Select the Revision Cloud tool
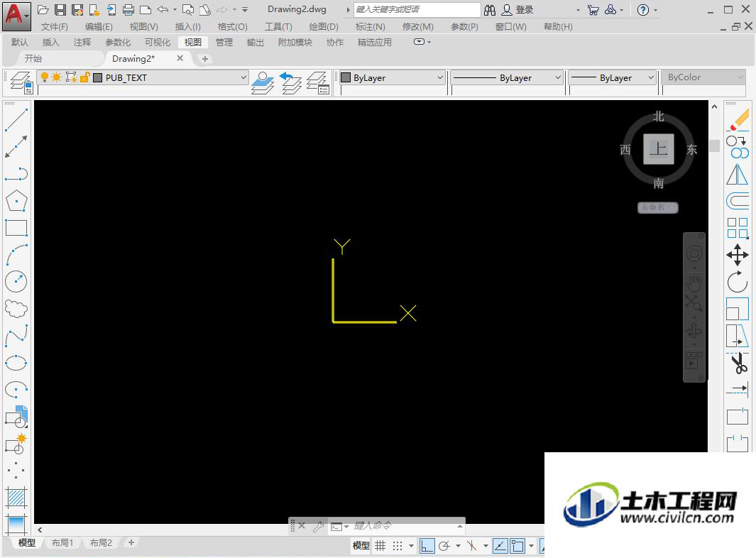Image resolution: width=756 pixels, height=558 pixels. tap(16, 309)
